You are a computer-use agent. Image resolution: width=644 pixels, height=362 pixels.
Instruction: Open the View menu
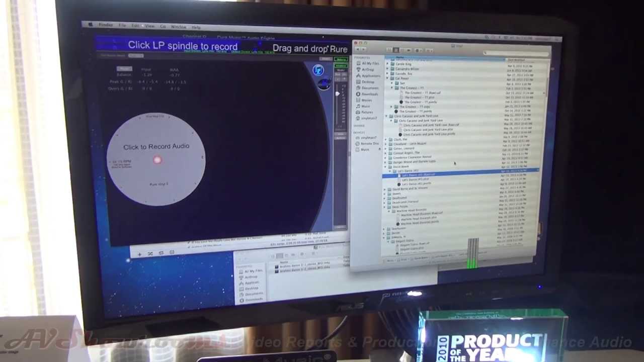pos(150,26)
